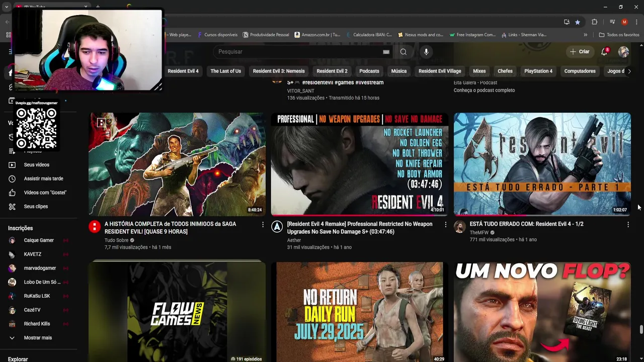The height and width of the screenshot is (362, 644).
Task: Select the Mixes chip
Action: [479, 71]
